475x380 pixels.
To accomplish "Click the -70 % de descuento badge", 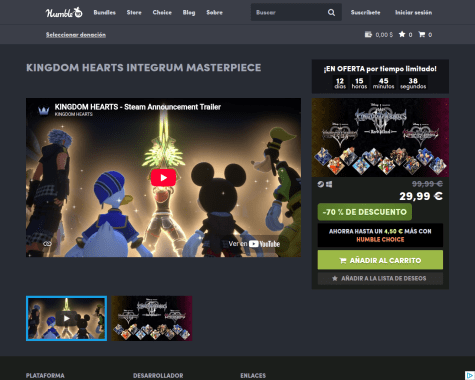I will (365, 212).
